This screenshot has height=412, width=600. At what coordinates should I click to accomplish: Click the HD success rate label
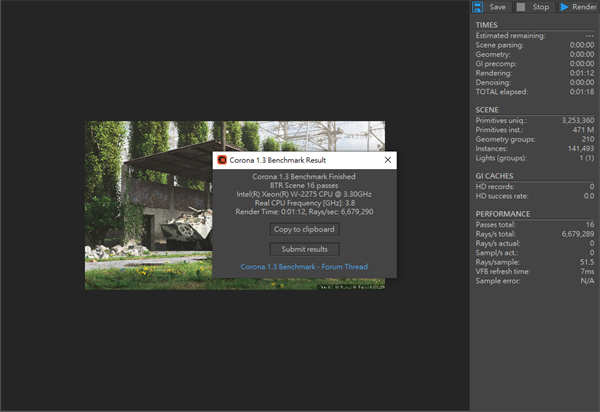pyautogui.click(x=501, y=196)
